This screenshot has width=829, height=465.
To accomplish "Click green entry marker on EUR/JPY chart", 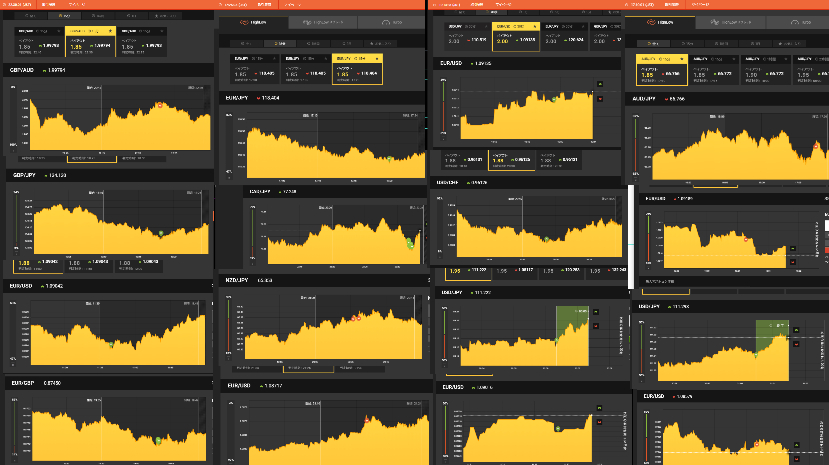I will click(389, 158).
